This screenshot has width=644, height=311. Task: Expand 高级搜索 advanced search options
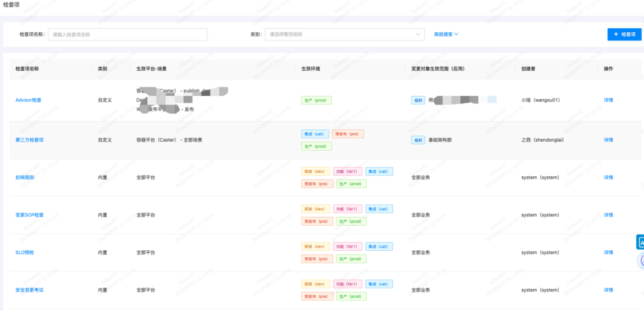(x=446, y=35)
